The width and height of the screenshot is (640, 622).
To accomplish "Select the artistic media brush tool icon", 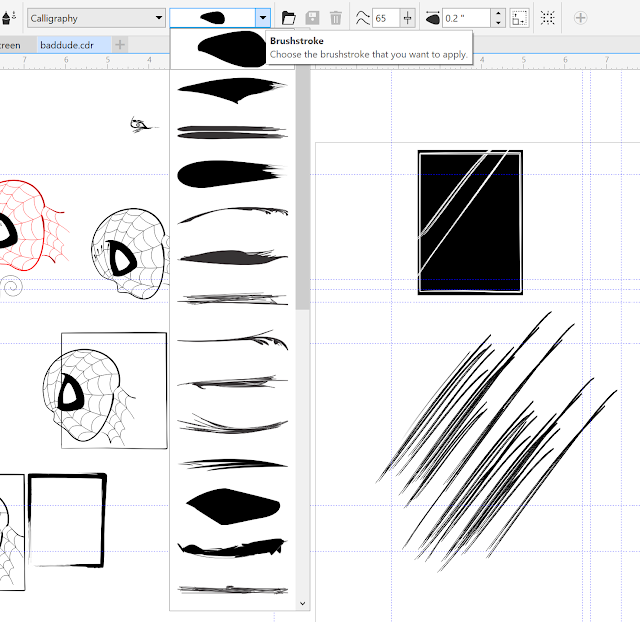I will coord(8,18).
